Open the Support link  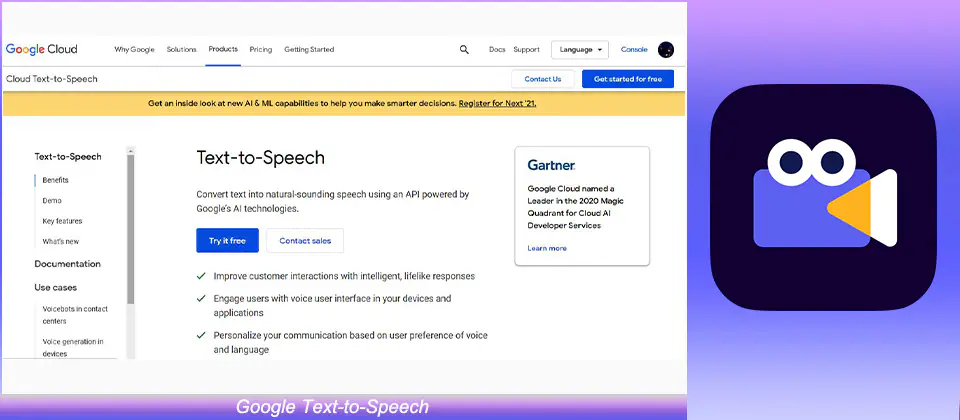coord(527,50)
